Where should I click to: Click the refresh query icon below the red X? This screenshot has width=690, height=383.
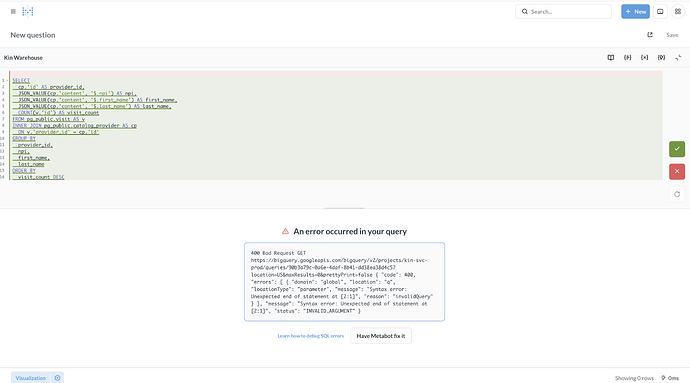[677, 194]
